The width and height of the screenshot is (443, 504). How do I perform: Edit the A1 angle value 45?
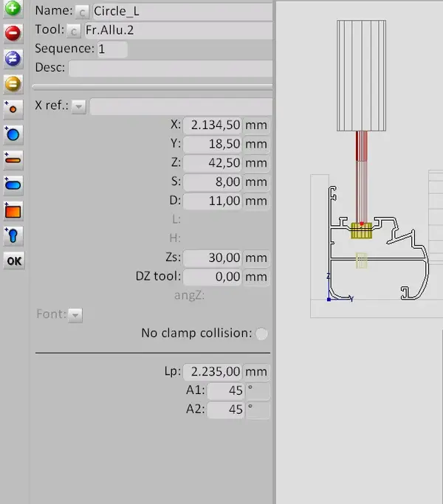pyautogui.click(x=226, y=391)
